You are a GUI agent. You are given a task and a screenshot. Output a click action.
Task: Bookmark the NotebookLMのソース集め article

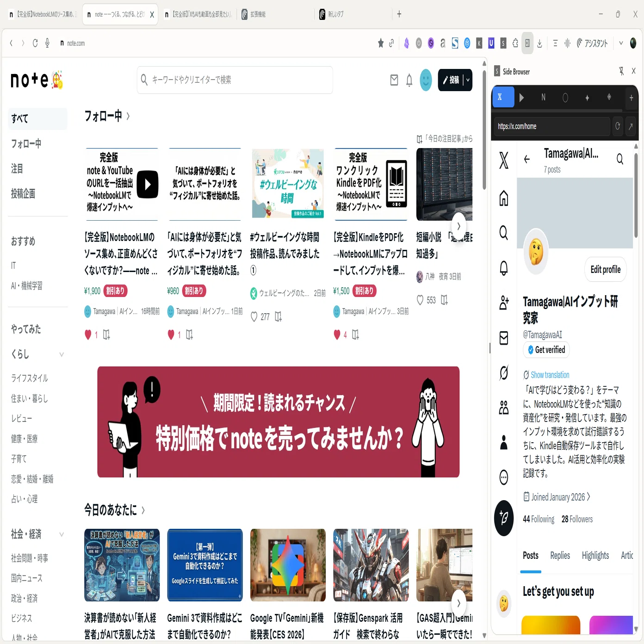pyautogui.click(x=106, y=334)
